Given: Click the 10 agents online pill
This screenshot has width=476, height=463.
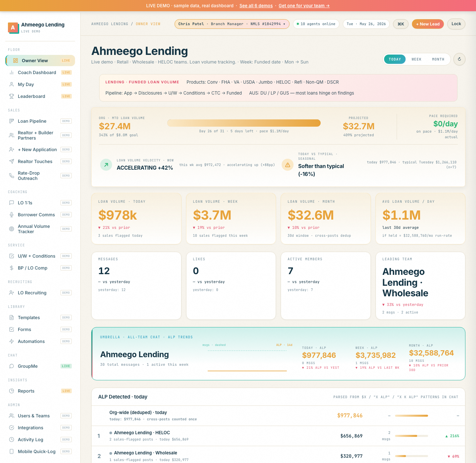Looking at the screenshot, I should coord(316,24).
